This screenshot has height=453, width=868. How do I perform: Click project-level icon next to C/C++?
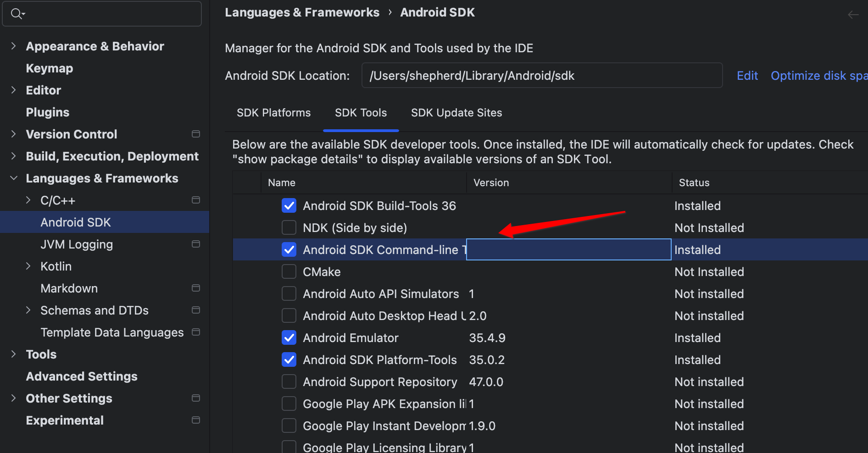click(196, 200)
